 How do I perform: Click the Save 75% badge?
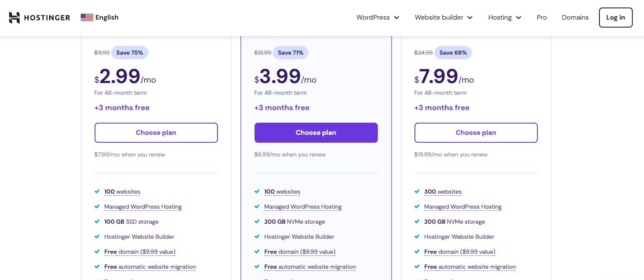click(x=130, y=53)
